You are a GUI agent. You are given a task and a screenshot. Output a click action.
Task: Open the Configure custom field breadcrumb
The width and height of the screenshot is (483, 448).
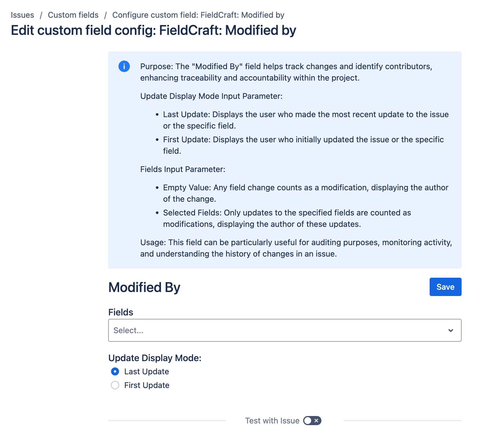pyautogui.click(x=198, y=15)
